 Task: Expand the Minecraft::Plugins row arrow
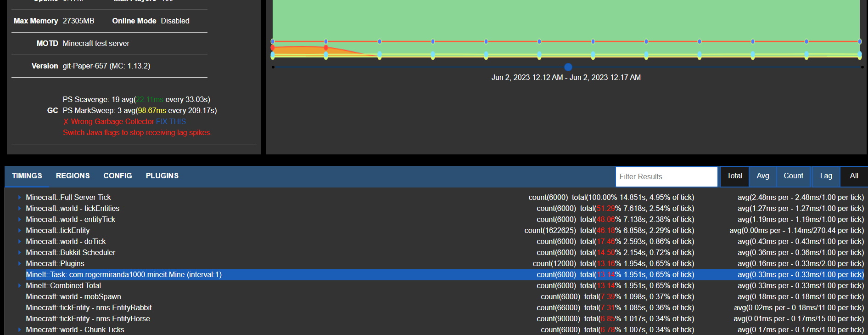[x=20, y=263]
